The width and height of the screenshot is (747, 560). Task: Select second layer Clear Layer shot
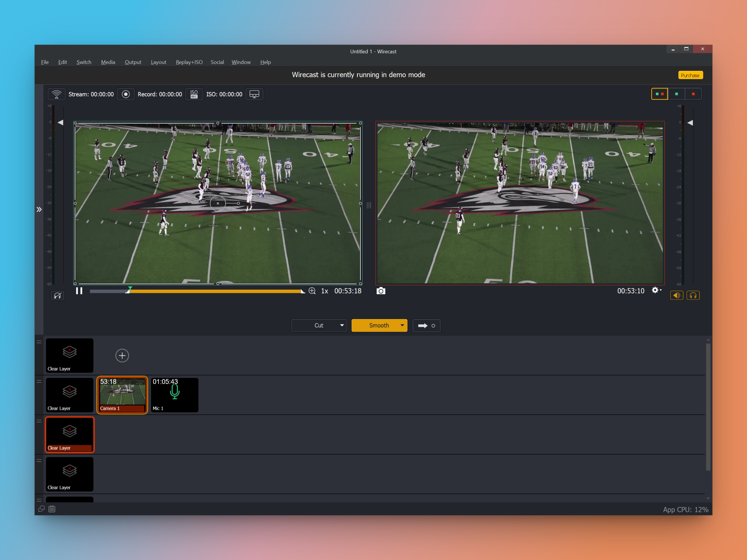tap(70, 395)
